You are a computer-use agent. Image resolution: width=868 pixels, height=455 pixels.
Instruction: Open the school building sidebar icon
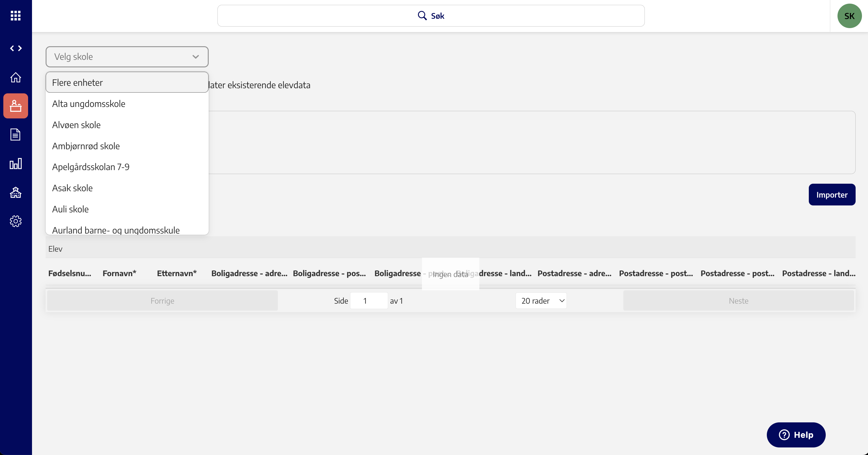15,192
